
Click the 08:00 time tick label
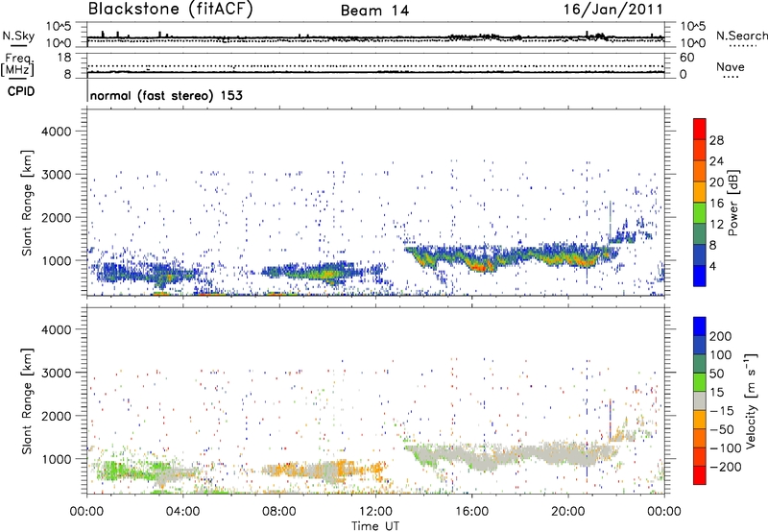point(279,512)
